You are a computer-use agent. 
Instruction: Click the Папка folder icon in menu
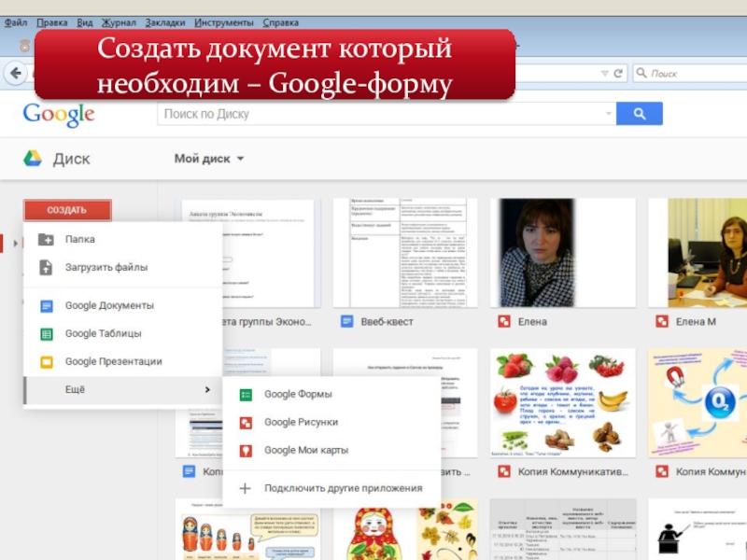[x=46, y=239]
